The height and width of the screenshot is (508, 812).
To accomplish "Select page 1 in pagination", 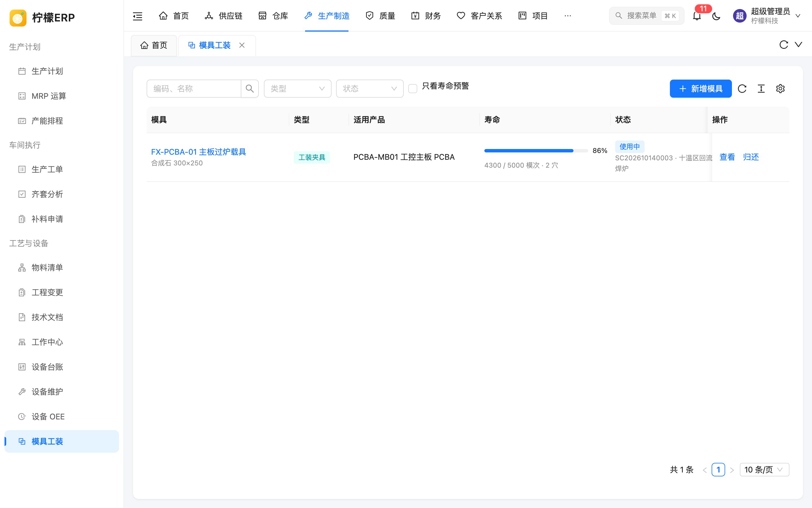I will click(x=718, y=470).
